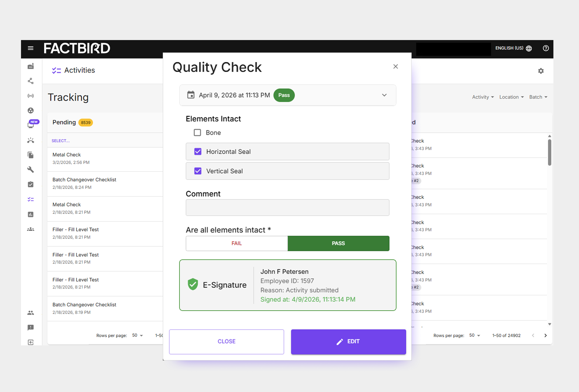579x392 pixels.
Task: Click the help question mark icon
Action: tap(546, 48)
